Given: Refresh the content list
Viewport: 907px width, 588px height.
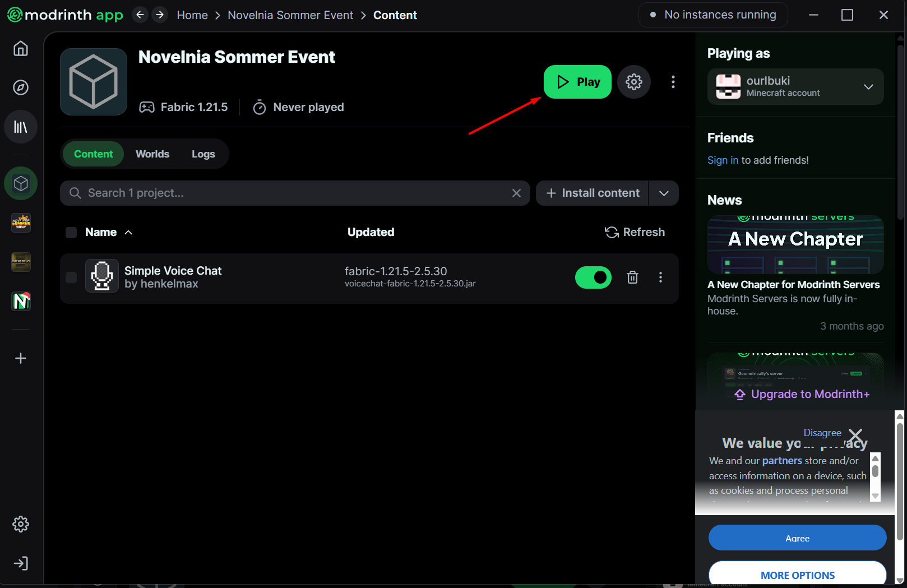Looking at the screenshot, I should pyautogui.click(x=635, y=232).
